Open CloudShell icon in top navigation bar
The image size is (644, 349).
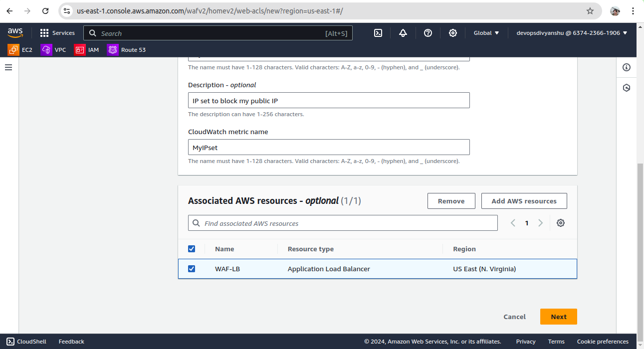(x=378, y=33)
